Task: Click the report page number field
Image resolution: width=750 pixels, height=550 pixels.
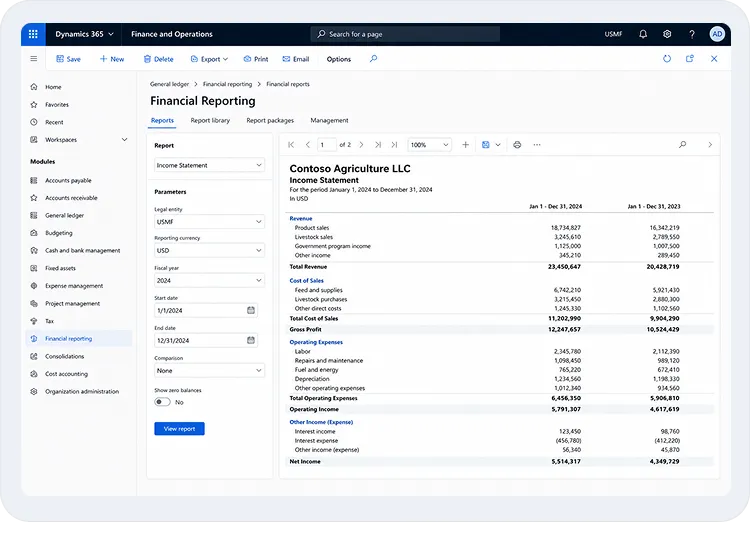Action: pyautogui.click(x=327, y=144)
